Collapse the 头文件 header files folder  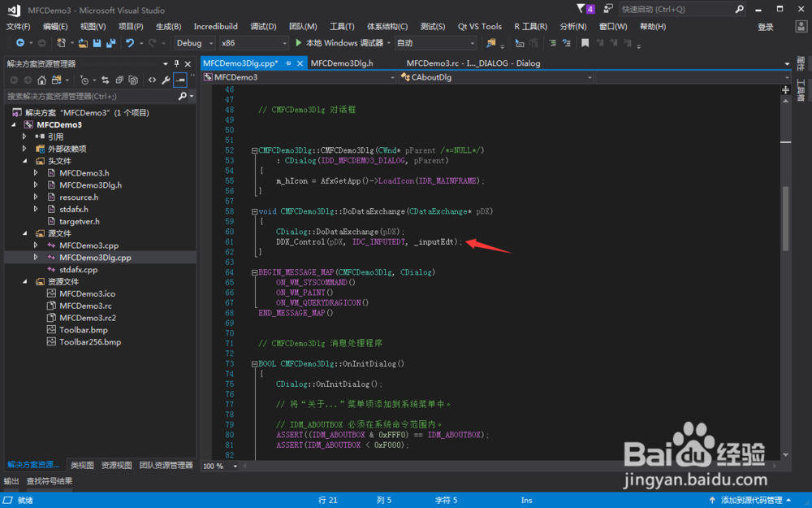(24, 161)
